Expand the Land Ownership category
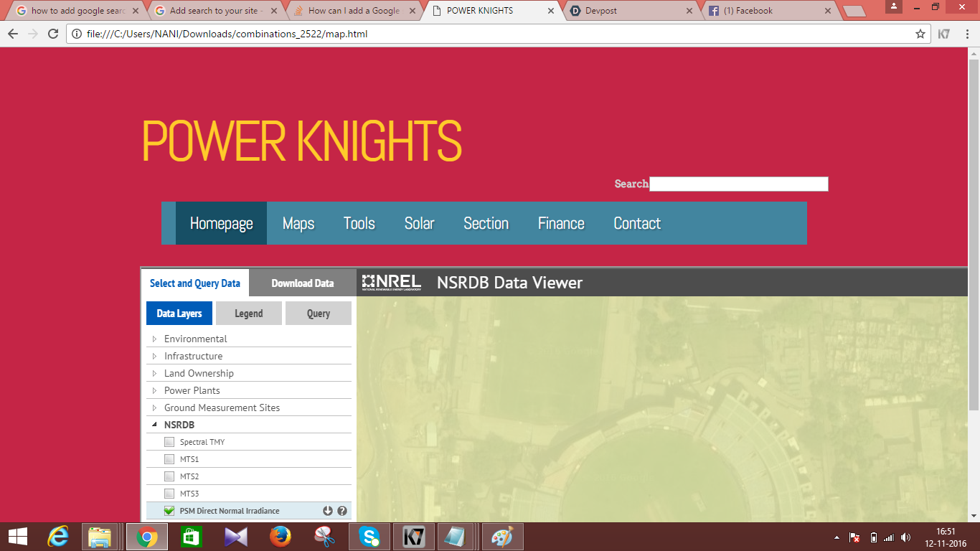980x551 pixels. click(154, 373)
